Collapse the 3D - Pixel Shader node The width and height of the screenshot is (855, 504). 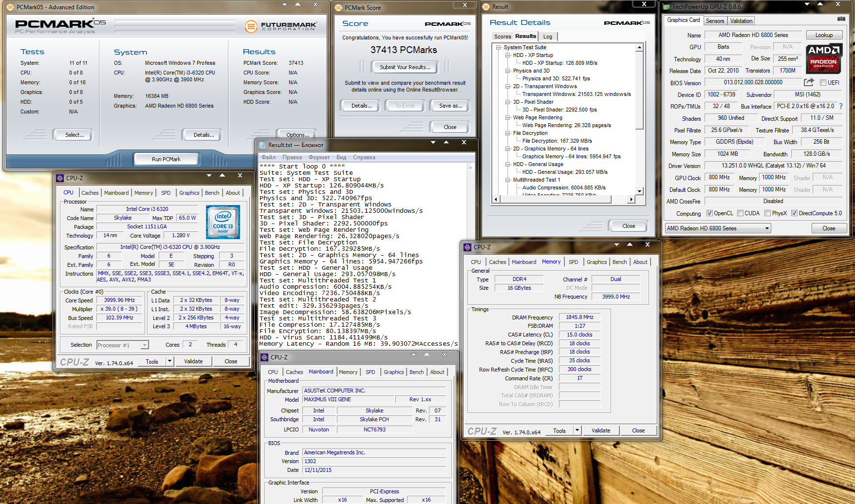(x=508, y=102)
